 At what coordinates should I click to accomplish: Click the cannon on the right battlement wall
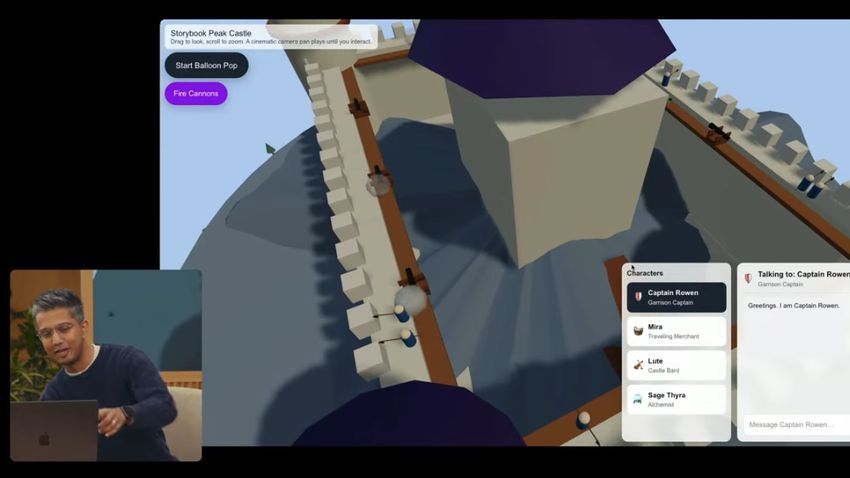tap(717, 132)
